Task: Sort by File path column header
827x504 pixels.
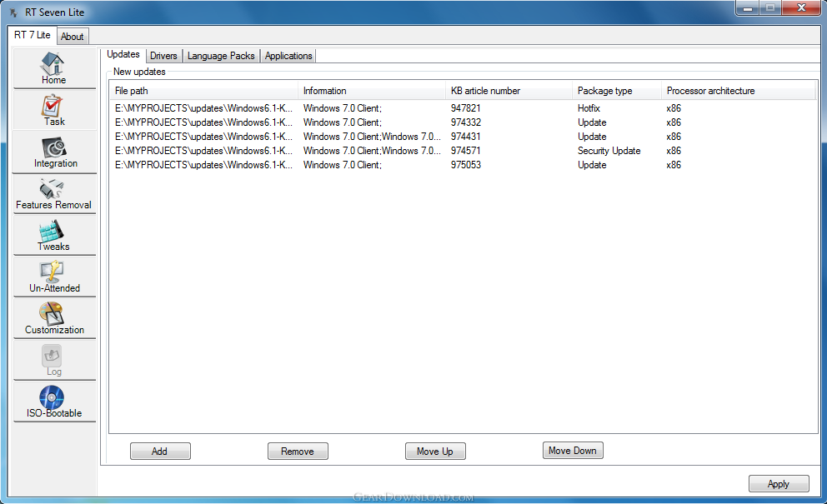Action: 203,91
